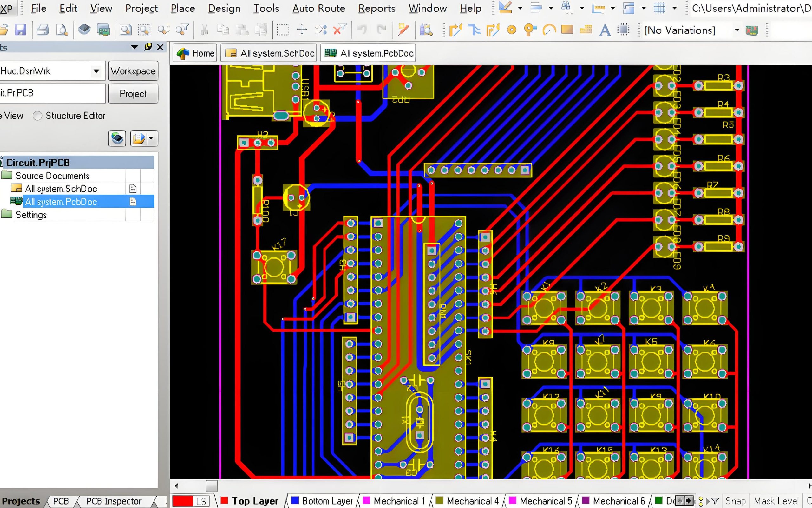
Task: Click the Browse Components library icon
Action: pyautogui.click(x=426, y=30)
